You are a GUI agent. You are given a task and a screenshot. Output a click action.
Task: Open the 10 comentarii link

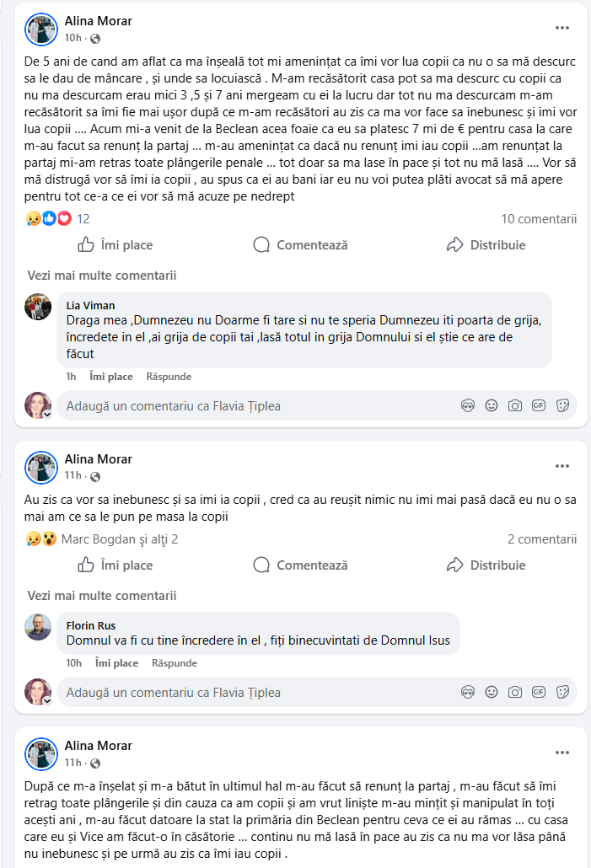539,219
